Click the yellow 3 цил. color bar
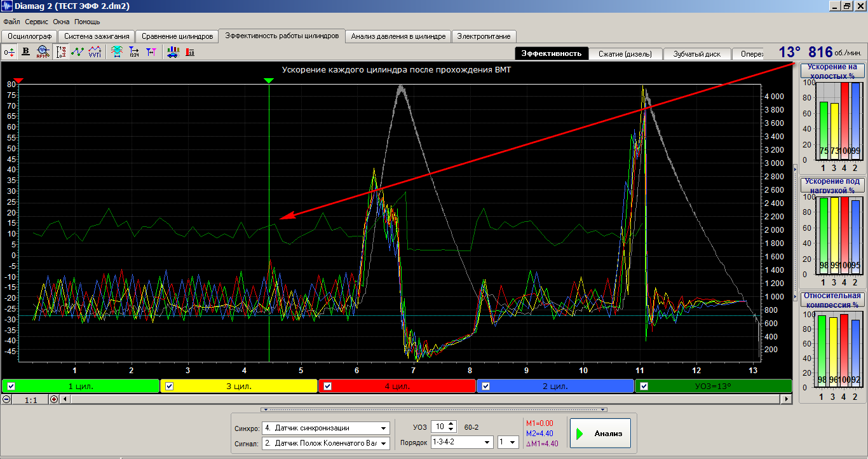868x459 pixels. point(238,386)
